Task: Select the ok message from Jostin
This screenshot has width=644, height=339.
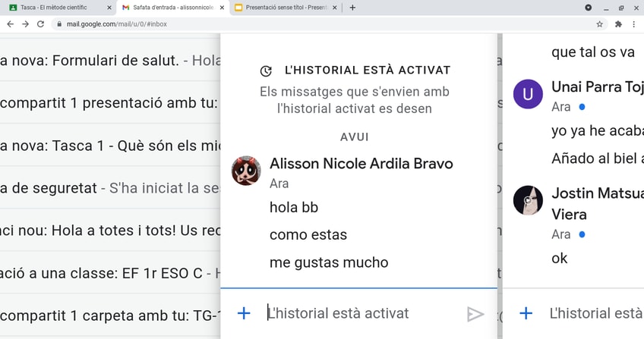Action: click(560, 259)
